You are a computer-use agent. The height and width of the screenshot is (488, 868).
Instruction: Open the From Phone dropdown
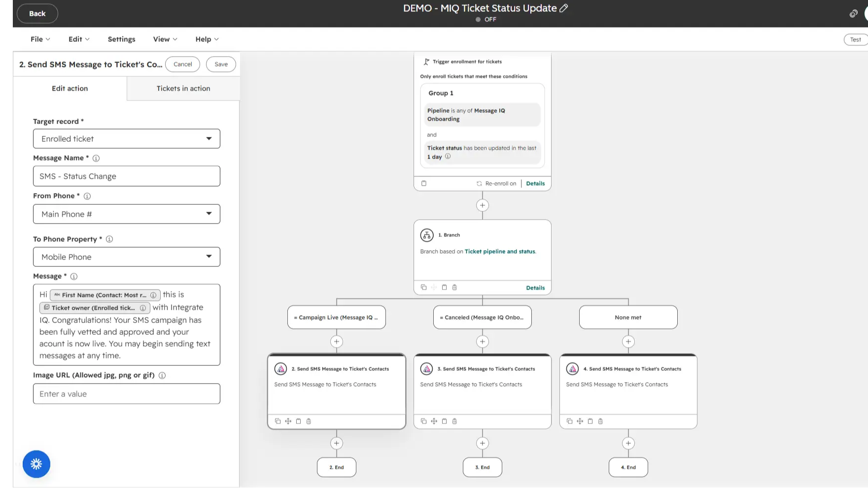pyautogui.click(x=127, y=214)
